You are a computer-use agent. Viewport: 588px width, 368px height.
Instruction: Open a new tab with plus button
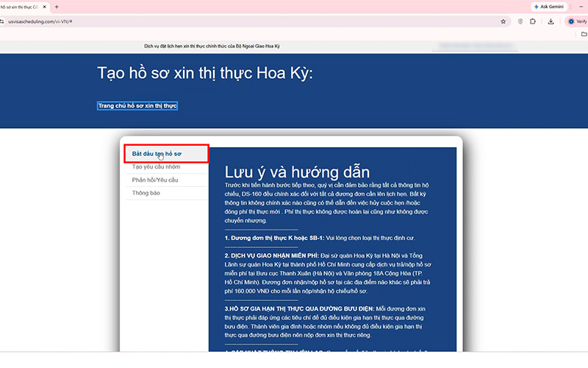57,7
